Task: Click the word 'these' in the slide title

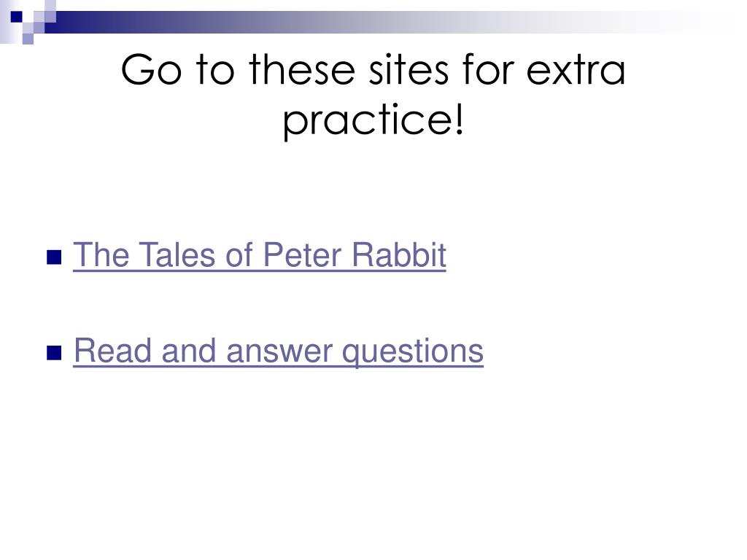Action: (302, 70)
